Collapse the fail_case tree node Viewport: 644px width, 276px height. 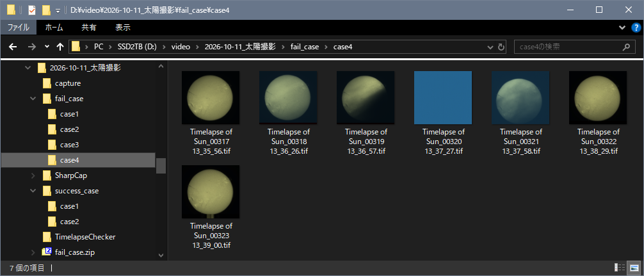tap(33, 99)
